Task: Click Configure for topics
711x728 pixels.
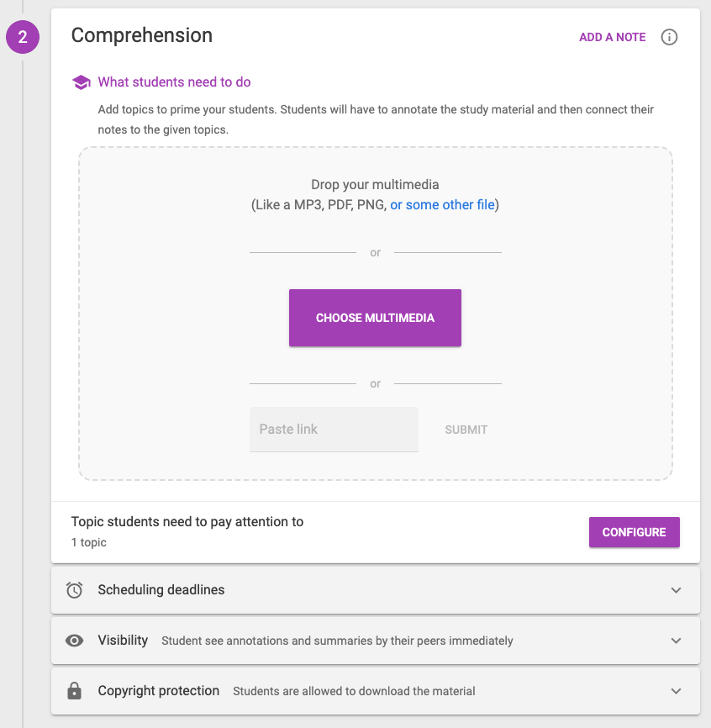Action: point(634,532)
